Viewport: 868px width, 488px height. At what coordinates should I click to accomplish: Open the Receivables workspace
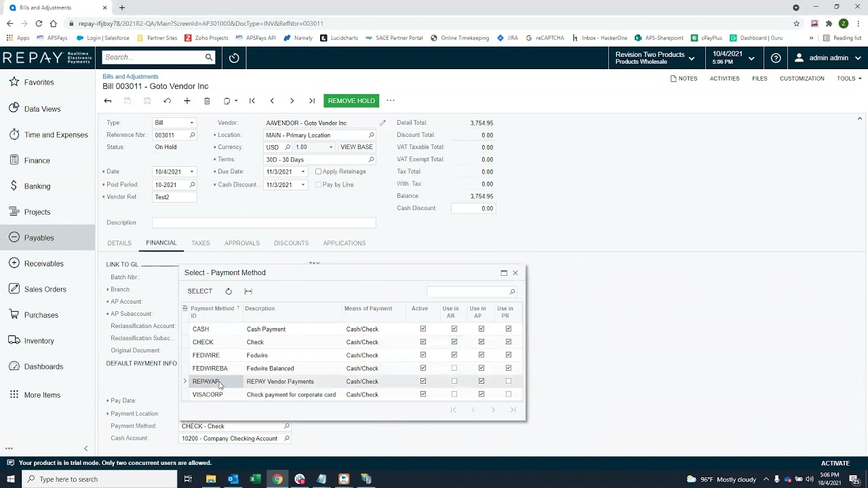point(43,264)
